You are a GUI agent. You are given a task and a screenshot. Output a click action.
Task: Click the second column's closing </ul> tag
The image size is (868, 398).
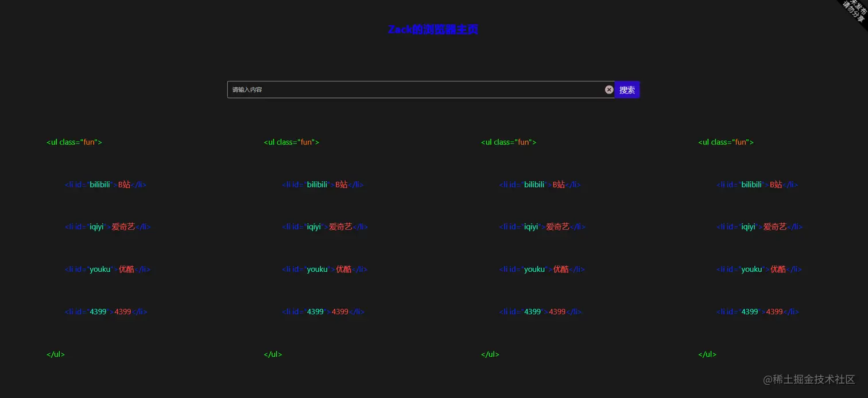(x=273, y=354)
